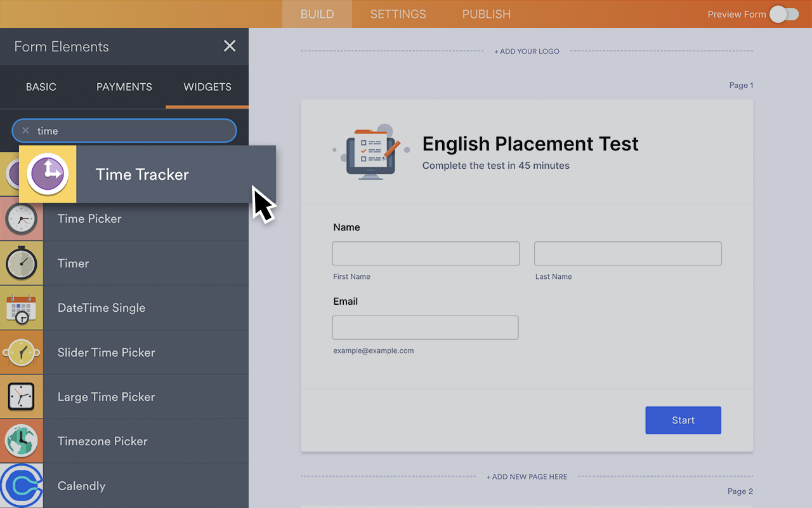The height and width of the screenshot is (508, 812).
Task: Select the Timezone Picker globe icon
Action: tap(21, 441)
